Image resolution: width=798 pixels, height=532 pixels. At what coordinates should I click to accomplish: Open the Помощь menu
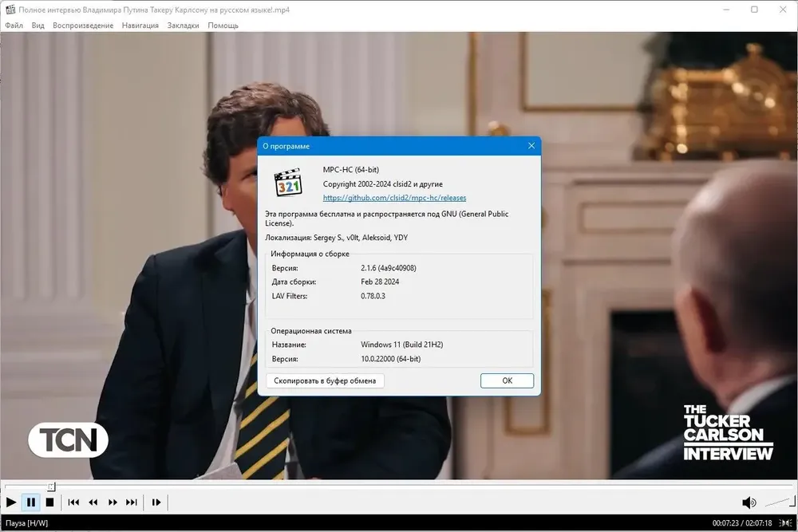tap(223, 26)
